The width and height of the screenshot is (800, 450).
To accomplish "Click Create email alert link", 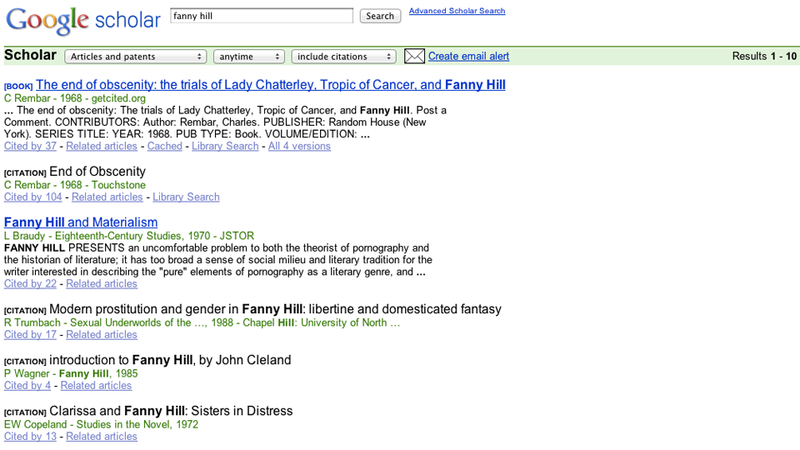I will pos(468,56).
